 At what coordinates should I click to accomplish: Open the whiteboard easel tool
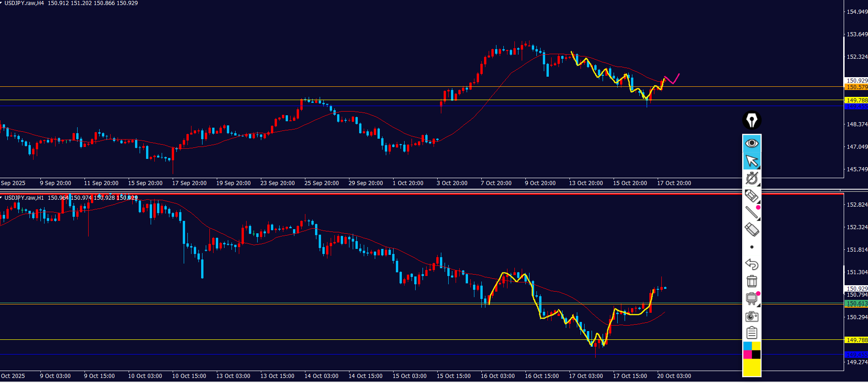coord(751,299)
